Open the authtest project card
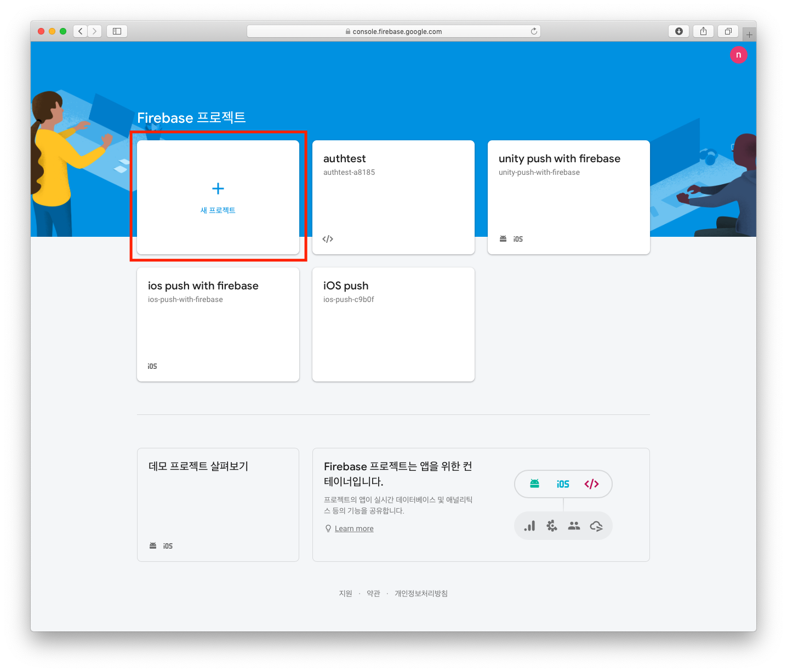This screenshot has height=672, width=787. [394, 197]
